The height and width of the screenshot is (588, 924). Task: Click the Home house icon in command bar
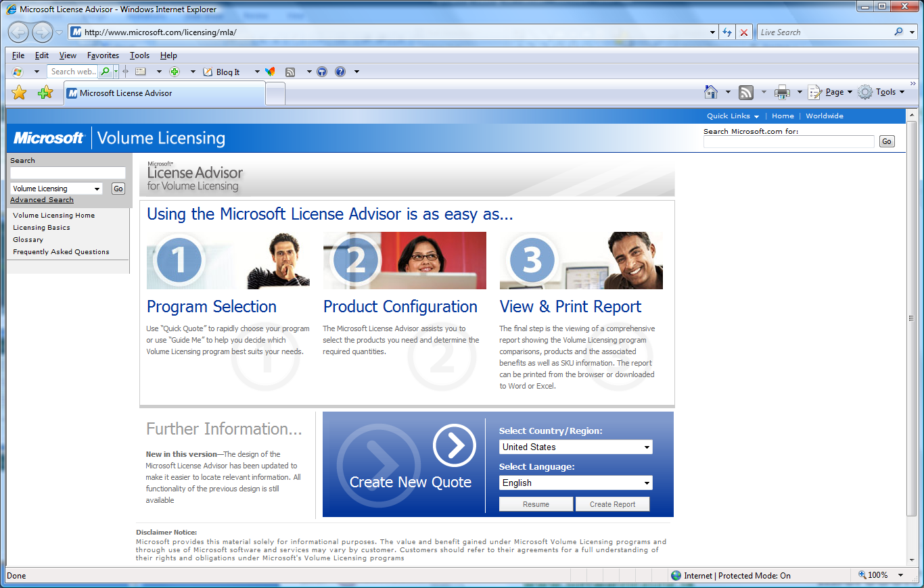point(711,92)
